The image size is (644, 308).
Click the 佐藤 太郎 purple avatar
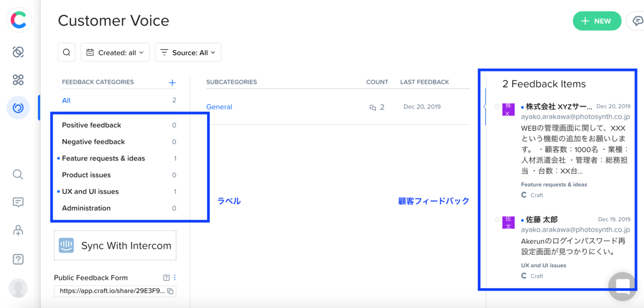tap(508, 222)
